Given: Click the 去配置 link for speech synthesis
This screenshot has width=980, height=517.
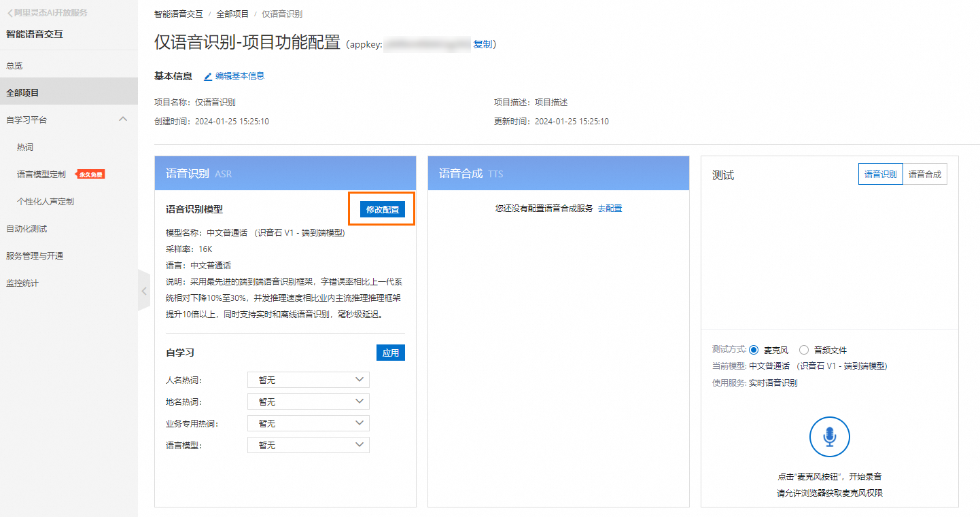Looking at the screenshot, I should tap(610, 209).
